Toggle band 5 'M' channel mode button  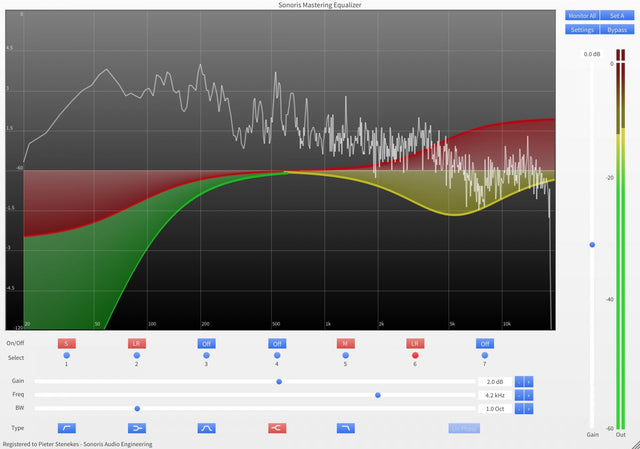[345, 343]
